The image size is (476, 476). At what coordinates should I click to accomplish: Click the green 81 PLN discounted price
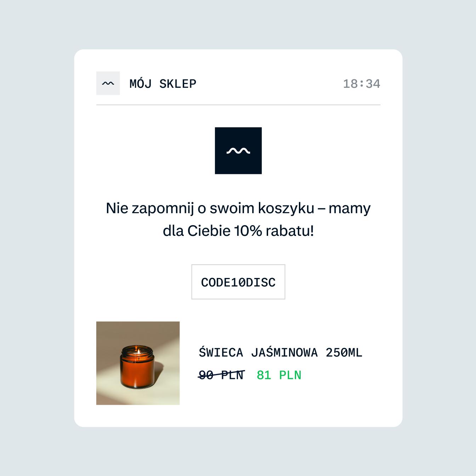[x=279, y=375]
